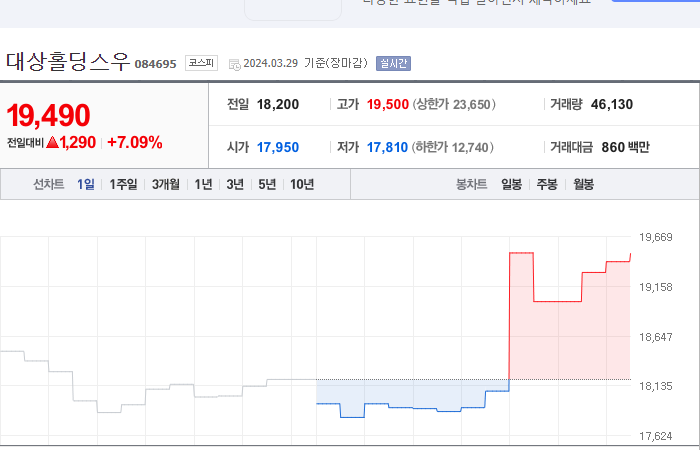The width and height of the screenshot is (700, 450).
Task: Click y-axis label 18,647
Action: tap(656, 337)
